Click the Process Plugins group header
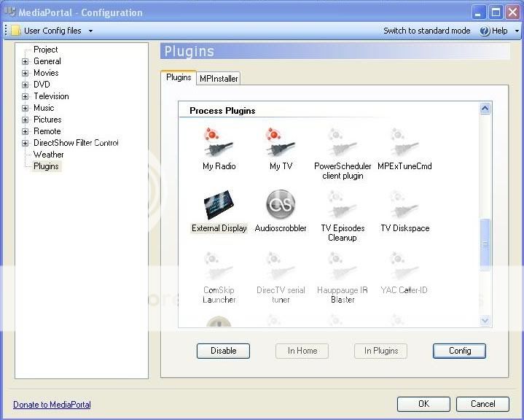The height and width of the screenshot is (420, 524). 222,111
